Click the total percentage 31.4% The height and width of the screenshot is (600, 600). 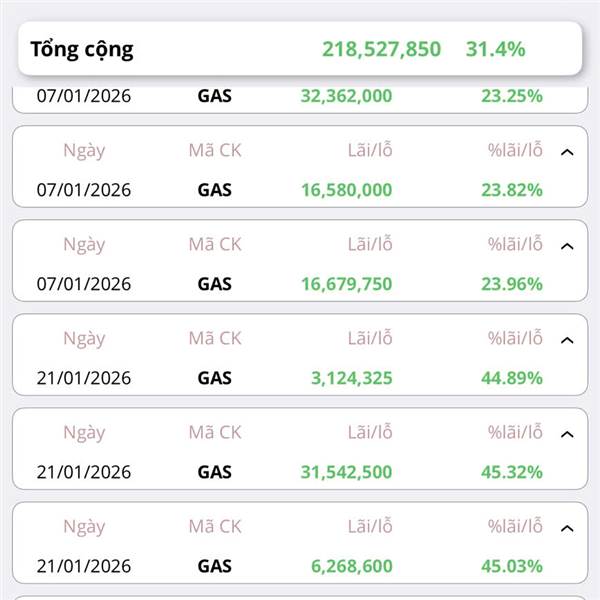pos(495,49)
